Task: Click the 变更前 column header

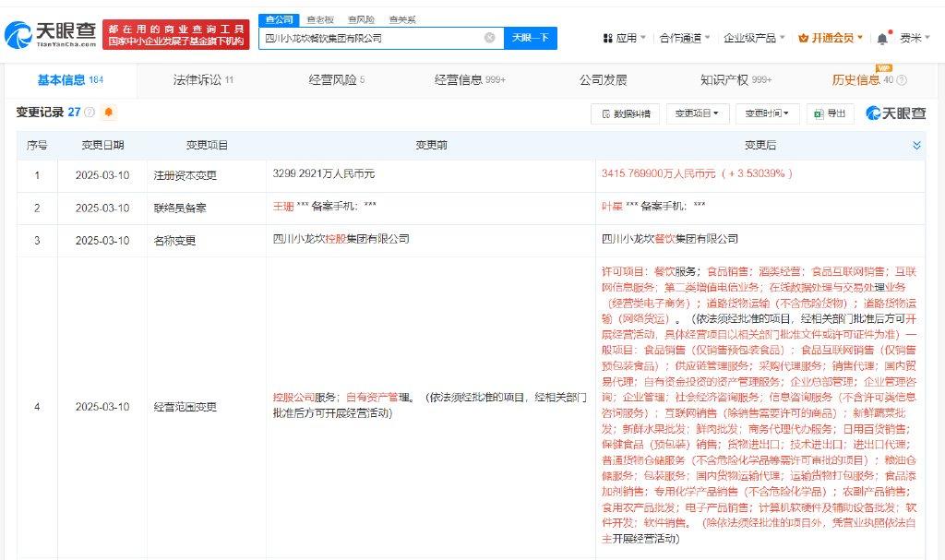Action: point(431,145)
